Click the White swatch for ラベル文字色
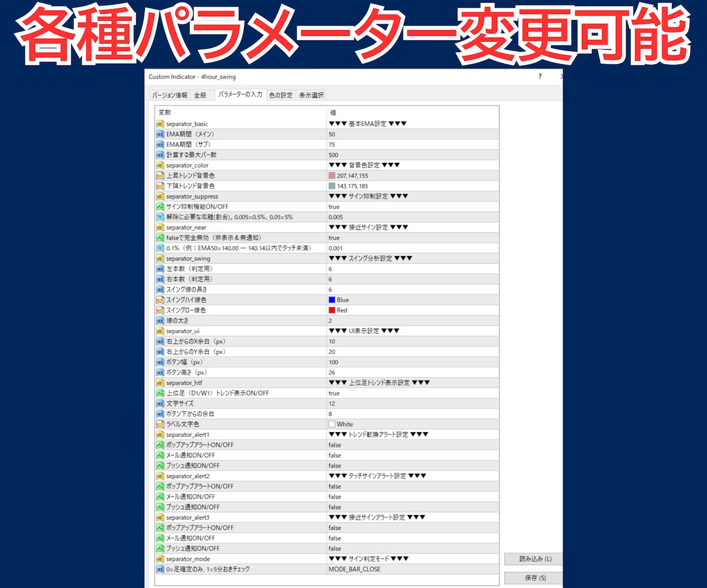Viewport: 707px width, 588px height. (332, 425)
